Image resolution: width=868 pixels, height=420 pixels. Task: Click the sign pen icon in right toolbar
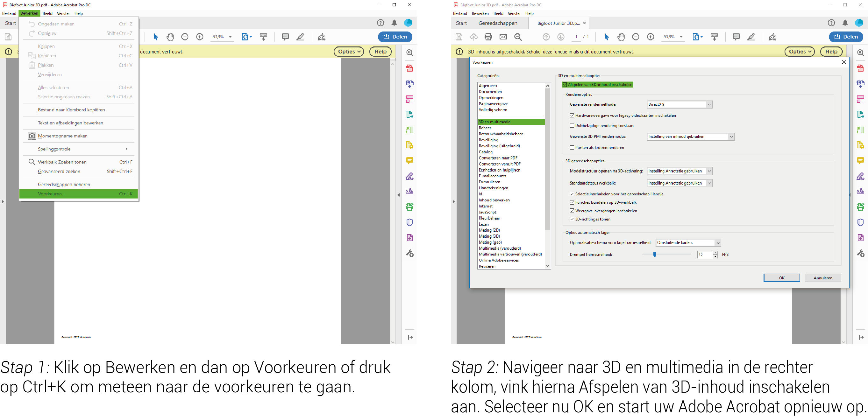pos(773,37)
